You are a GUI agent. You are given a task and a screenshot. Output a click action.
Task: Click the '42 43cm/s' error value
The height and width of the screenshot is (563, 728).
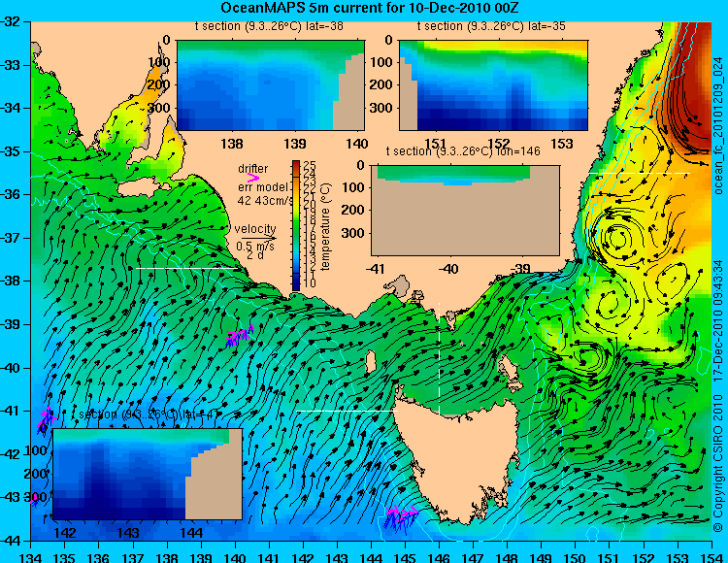click(266, 201)
